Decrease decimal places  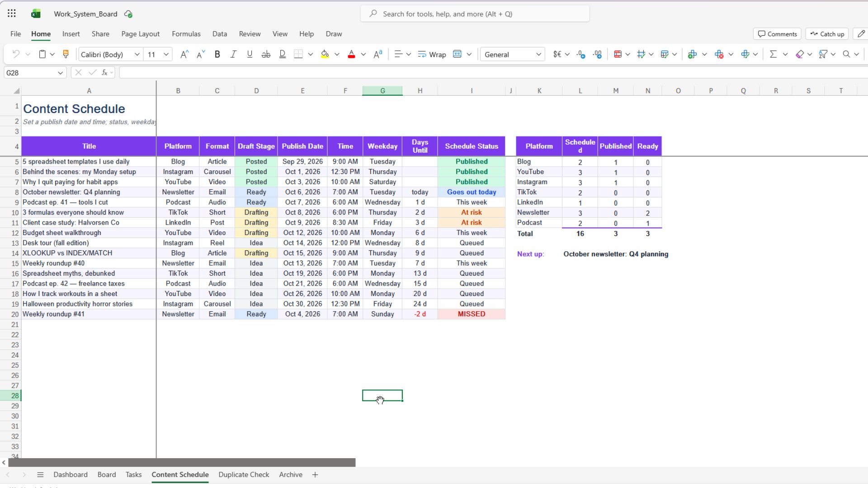click(598, 54)
